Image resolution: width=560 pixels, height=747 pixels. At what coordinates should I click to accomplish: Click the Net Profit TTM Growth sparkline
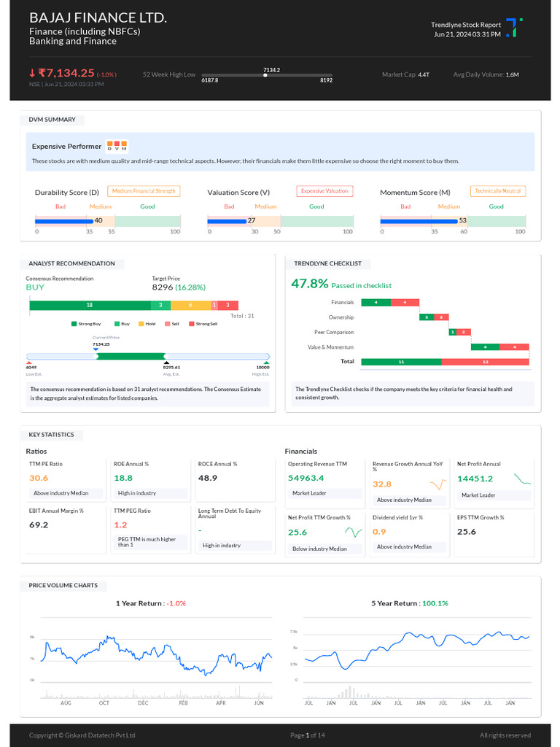click(x=353, y=533)
